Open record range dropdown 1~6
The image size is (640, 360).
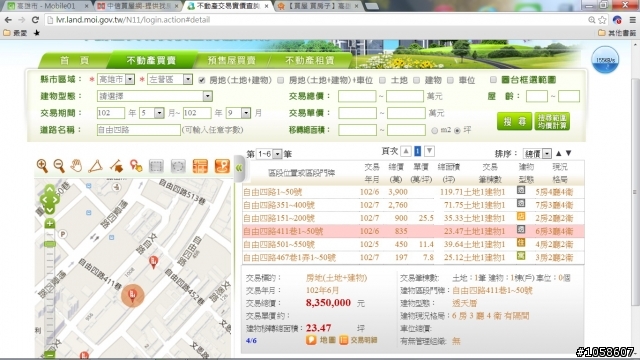[x=269, y=154]
